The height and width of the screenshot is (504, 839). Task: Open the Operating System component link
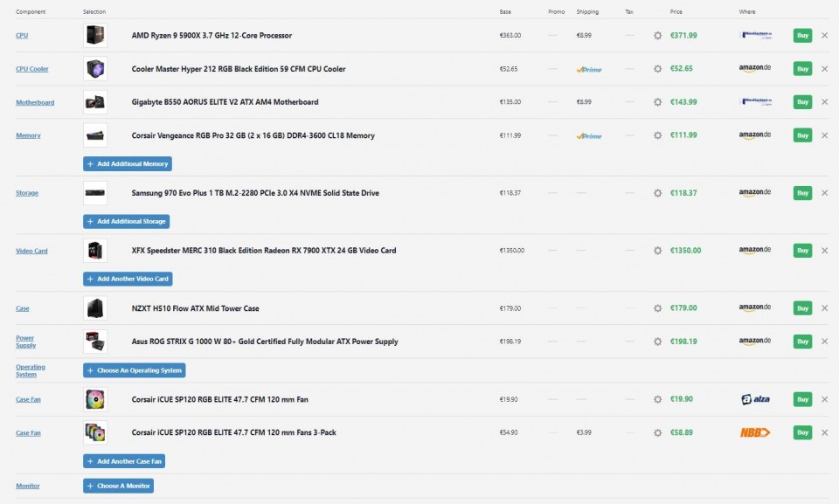[x=31, y=370]
